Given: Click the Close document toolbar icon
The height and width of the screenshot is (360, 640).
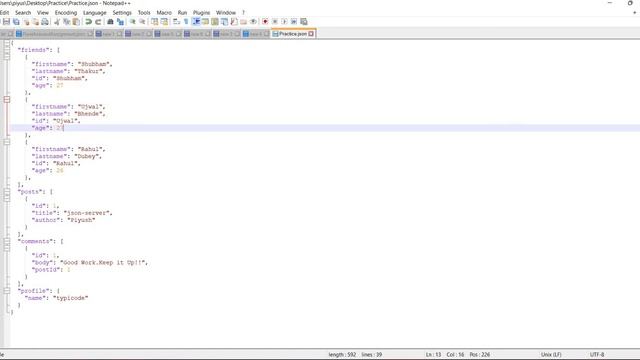Looking at the screenshot, I should (26, 21).
